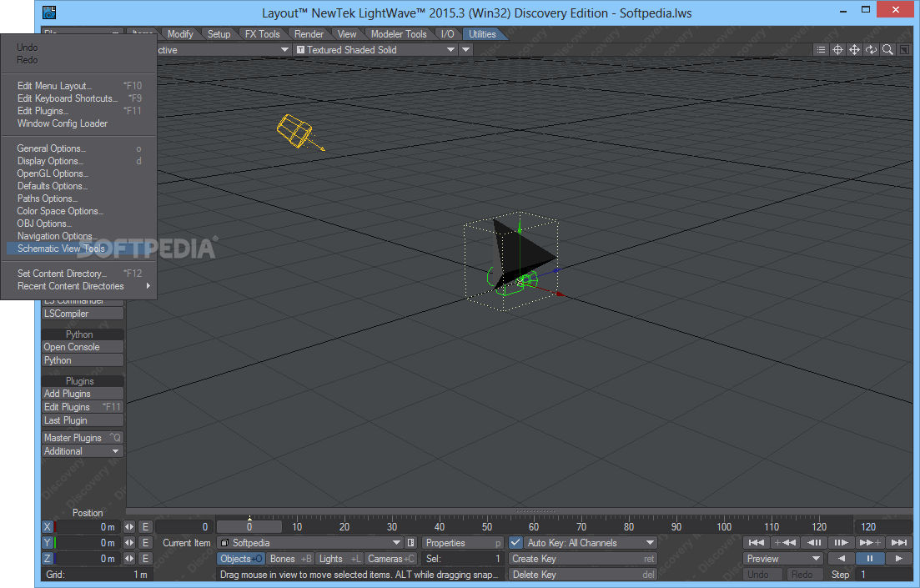The image size is (920, 588).
Task: Switch to the Modify tab
Action: click(x=180, y=34)
